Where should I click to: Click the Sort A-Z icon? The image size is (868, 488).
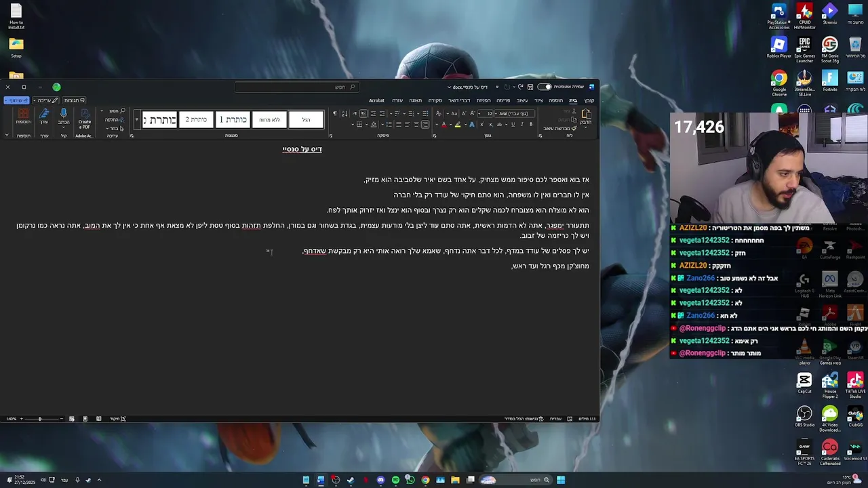click(x=344, y=113)
